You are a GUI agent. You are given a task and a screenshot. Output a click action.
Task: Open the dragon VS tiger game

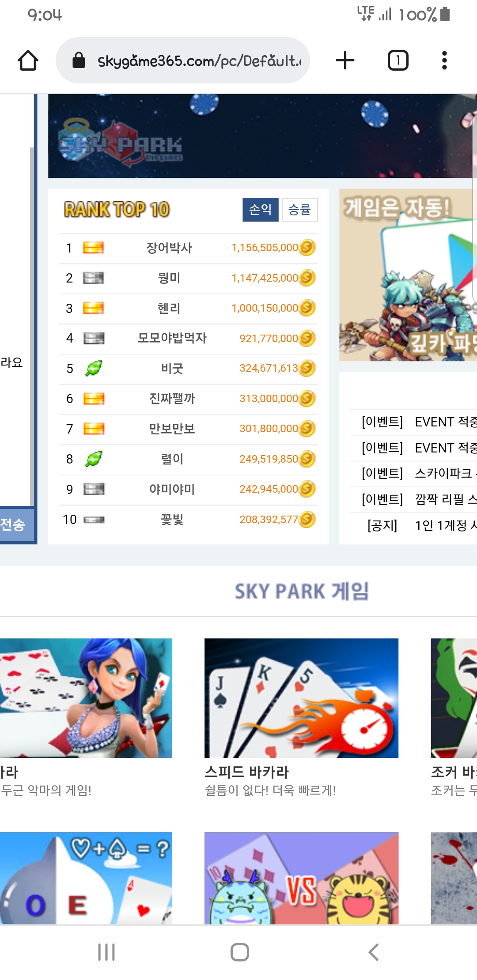point(301,878)
